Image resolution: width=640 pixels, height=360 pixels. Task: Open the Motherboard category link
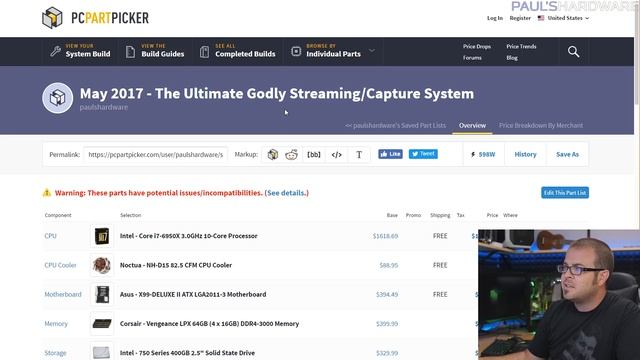63,294
